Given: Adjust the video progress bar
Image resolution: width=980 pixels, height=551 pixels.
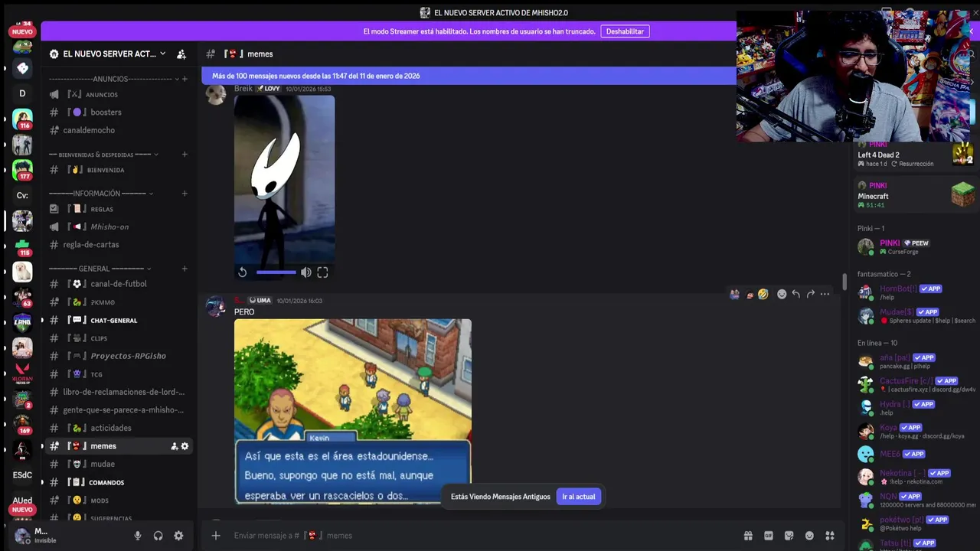Looking at the screenshot, I should coord(276,272).
